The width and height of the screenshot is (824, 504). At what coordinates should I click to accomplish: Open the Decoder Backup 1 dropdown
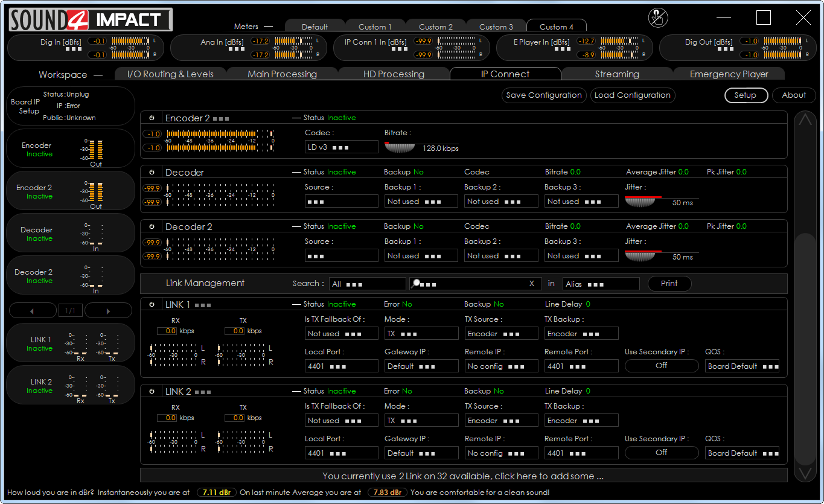point(421,202)
